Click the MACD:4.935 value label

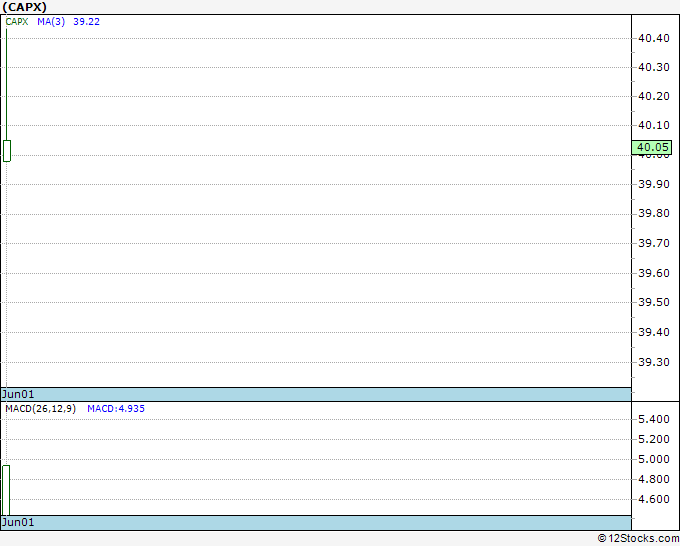click(116, 409)
